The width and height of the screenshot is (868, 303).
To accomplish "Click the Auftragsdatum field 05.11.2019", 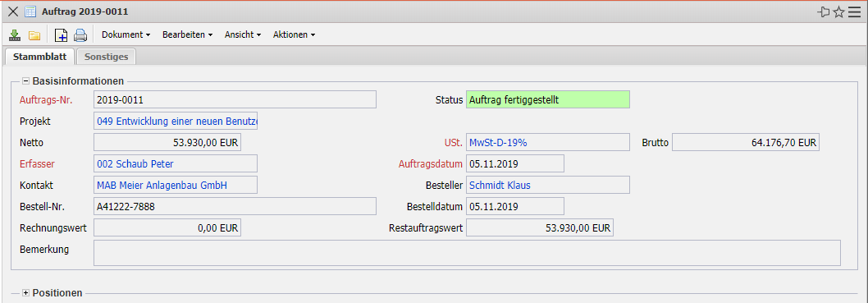I will point(515,164).
